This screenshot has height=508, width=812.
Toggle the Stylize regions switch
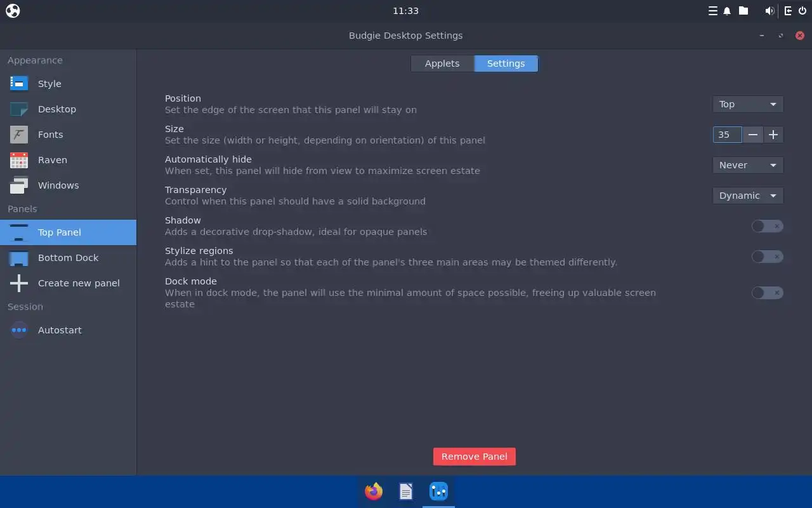[x=767, y=257]
